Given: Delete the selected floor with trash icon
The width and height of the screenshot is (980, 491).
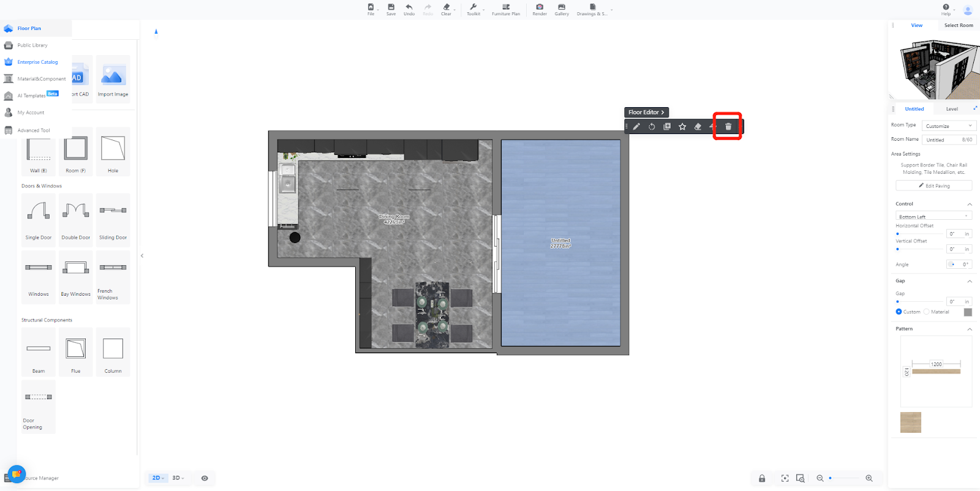Looking at the screenshot, I should [x=728, y=127].
